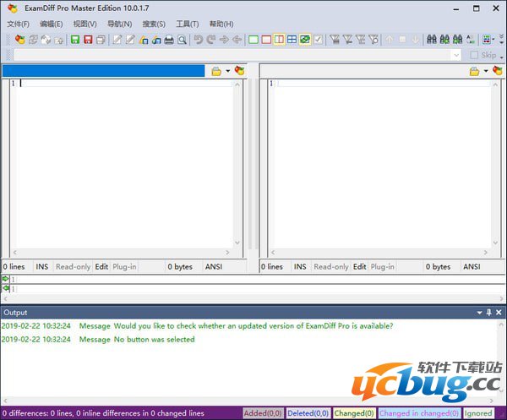507x420 pixels.
Task: Click the first funnel filter icon
Action: click(335, 40)
